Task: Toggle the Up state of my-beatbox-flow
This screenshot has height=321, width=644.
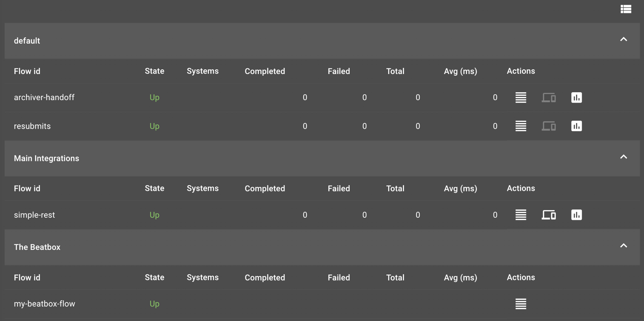Action: click(154, 303)
